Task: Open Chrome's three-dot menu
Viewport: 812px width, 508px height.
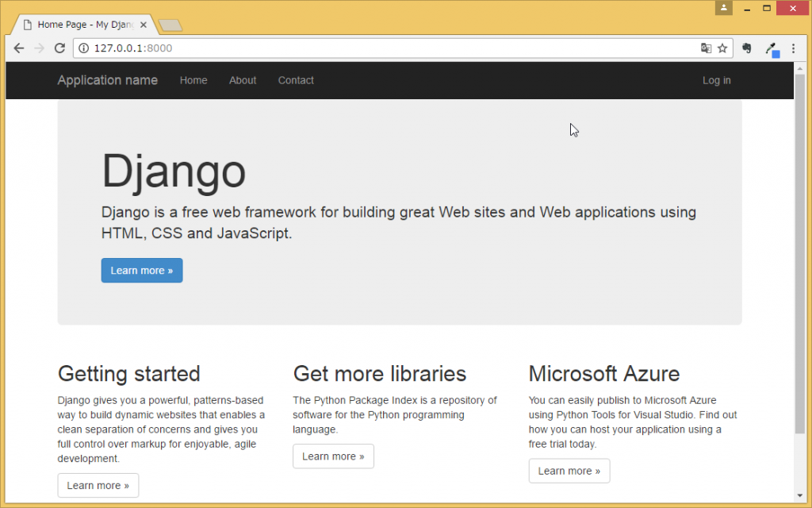Action: (795, 48)
